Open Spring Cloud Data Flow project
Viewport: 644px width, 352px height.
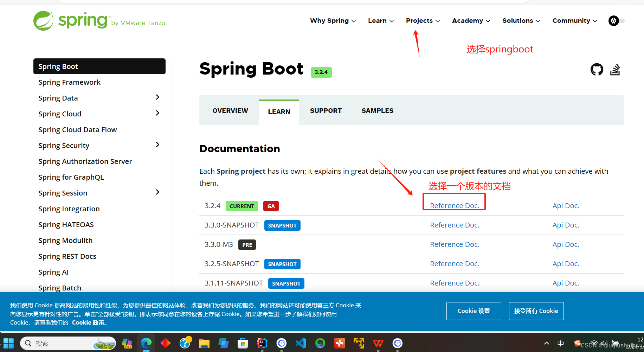click(78, 130)
